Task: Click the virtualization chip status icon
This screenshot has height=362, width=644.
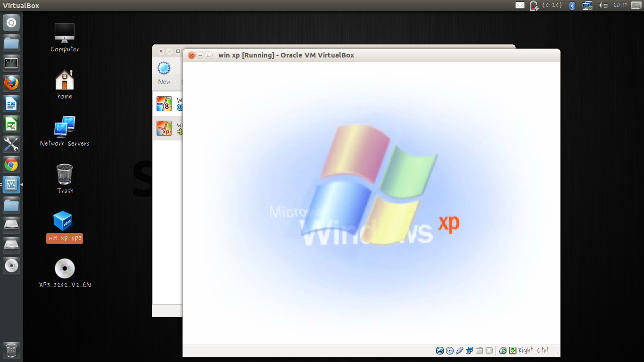Action: coord(489,351)
